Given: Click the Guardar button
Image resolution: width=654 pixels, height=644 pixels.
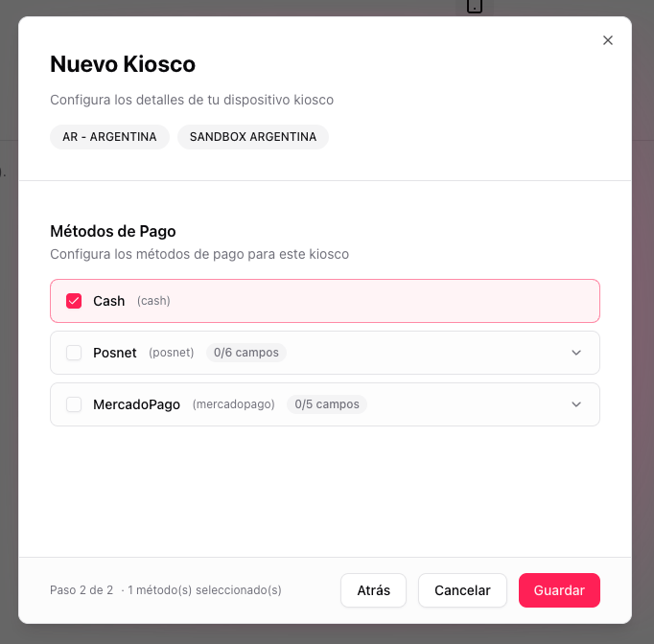Looking at the screenshot, I should 559,590.
